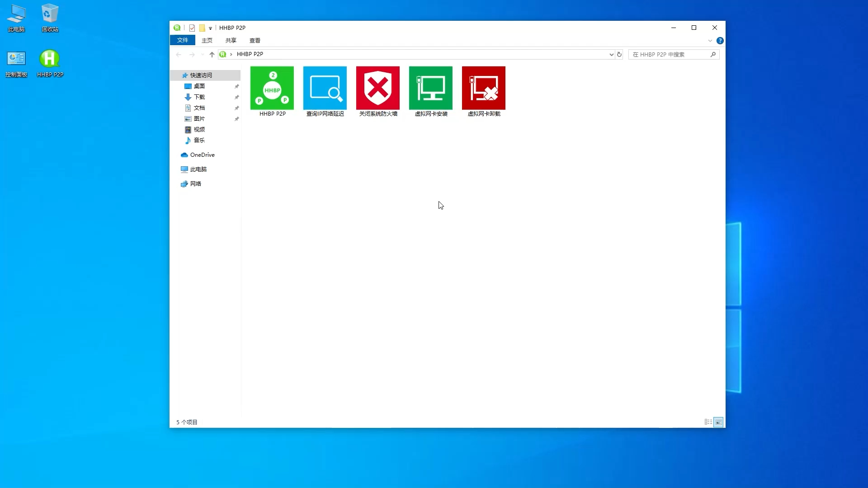This screenshot has height=488, width=868.
Task: Select OneDrive in navigation pane
Action: pyautogui.click(x=202, y=155)
